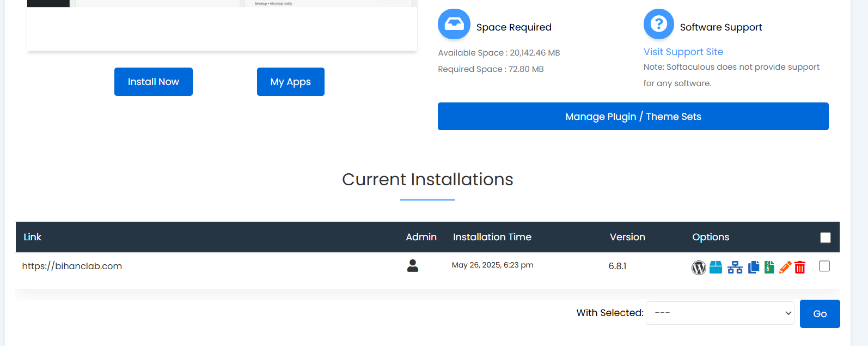The width and height of the screenshot is (868, 346).
Task: Follow the Visit Support Site link
Action: (683, 52)
